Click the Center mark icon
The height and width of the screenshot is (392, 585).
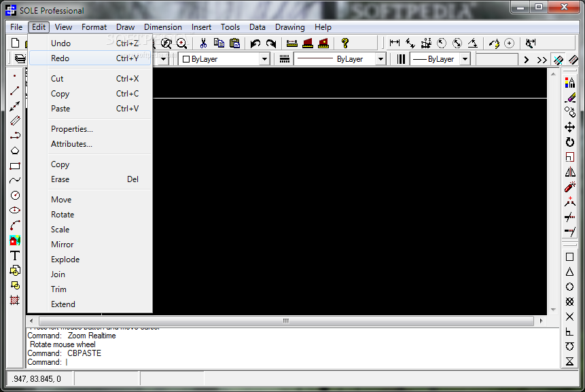(510, 43)
